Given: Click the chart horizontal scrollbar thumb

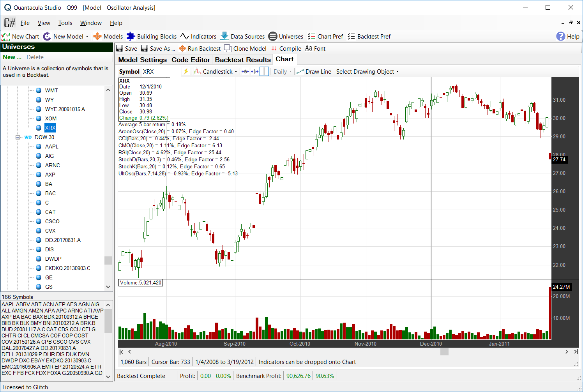Looking at the screenshot, I should [x=444, y=352].
